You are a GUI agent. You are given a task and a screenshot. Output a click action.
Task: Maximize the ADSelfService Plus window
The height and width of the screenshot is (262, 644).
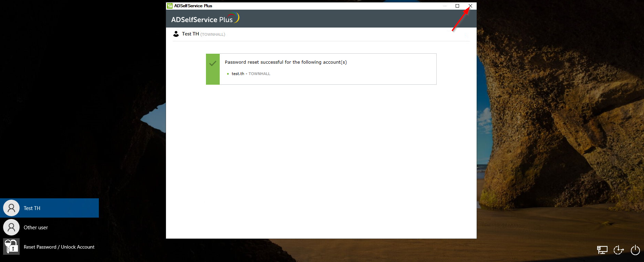pos(457,6)
